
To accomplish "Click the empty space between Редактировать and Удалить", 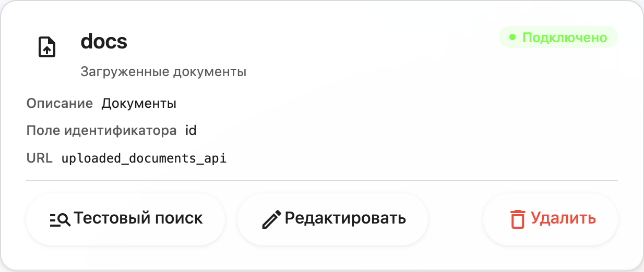I will [455, 219].
